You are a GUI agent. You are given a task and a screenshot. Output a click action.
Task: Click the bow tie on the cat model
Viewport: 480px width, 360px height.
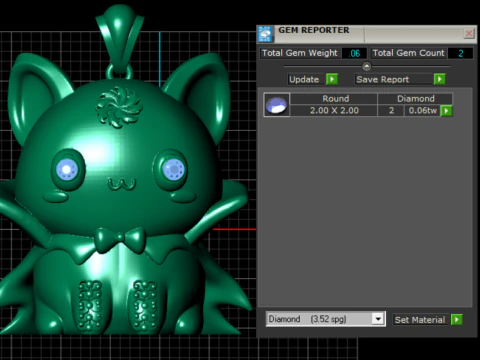(x=119, y=239)
